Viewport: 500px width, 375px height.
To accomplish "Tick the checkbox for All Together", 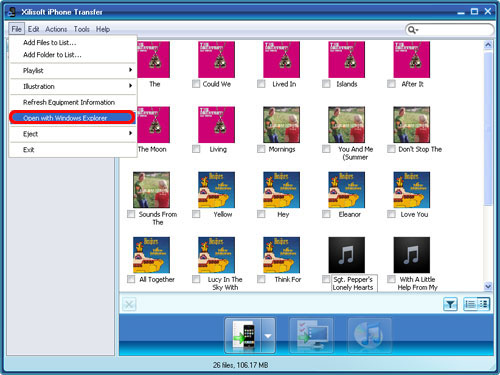I will pyautogui.click(x=131, y=279).
